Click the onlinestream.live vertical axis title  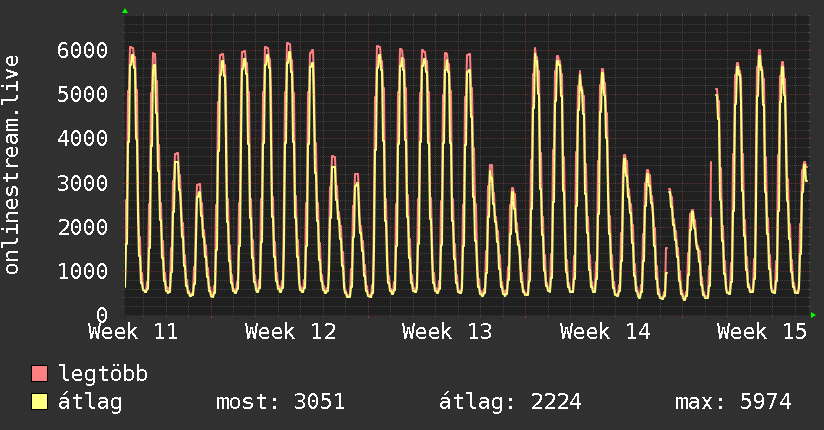(x=12, y=165)
